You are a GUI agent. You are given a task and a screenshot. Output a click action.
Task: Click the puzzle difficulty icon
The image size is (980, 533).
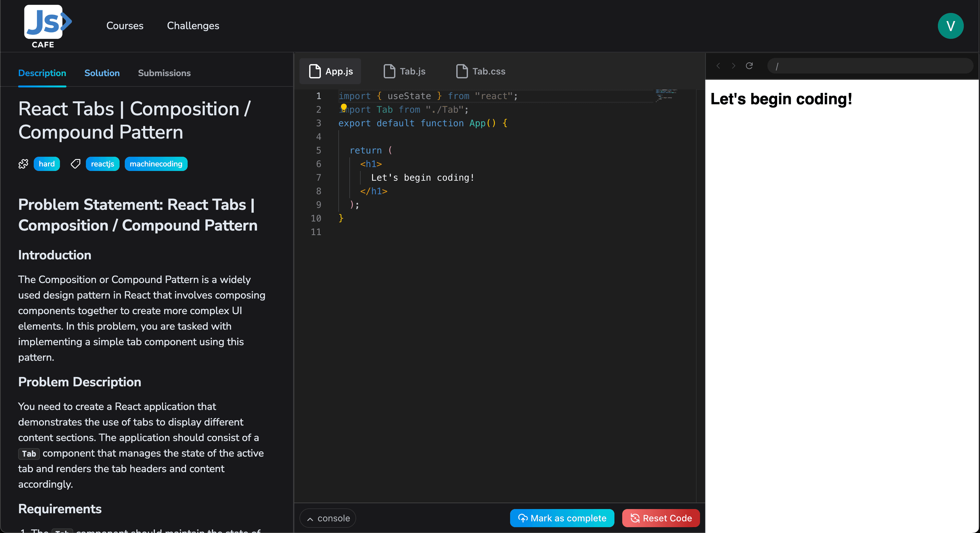[24, 164]
